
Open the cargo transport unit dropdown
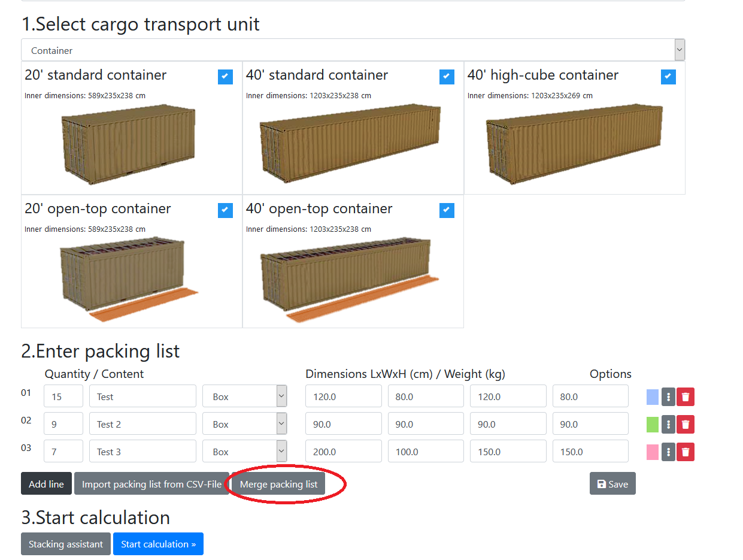click(353, 50)
